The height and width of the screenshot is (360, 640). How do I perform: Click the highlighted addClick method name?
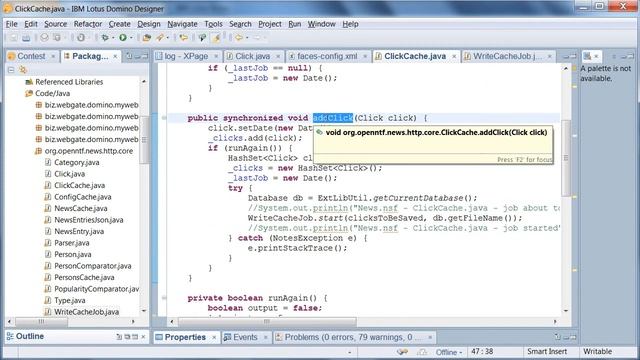(333, 118)
